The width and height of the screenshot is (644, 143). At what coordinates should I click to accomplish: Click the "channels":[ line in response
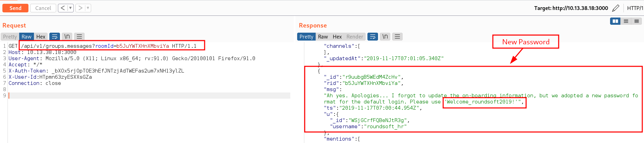pyautogui.click(x=342, y=46)
